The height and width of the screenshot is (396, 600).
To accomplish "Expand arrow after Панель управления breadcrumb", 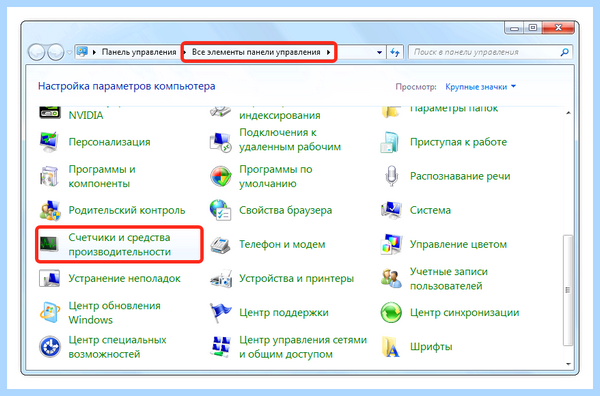I will (185, 52).
